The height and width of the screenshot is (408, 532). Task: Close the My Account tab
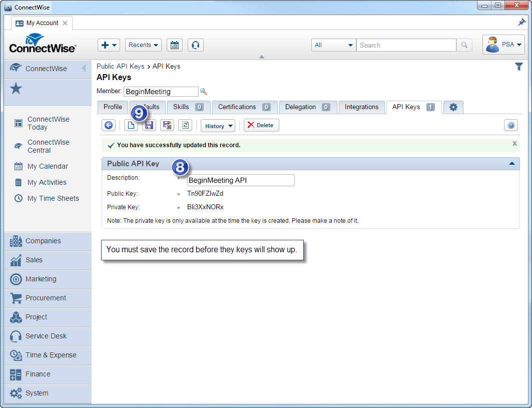click(x=65, y=23)
